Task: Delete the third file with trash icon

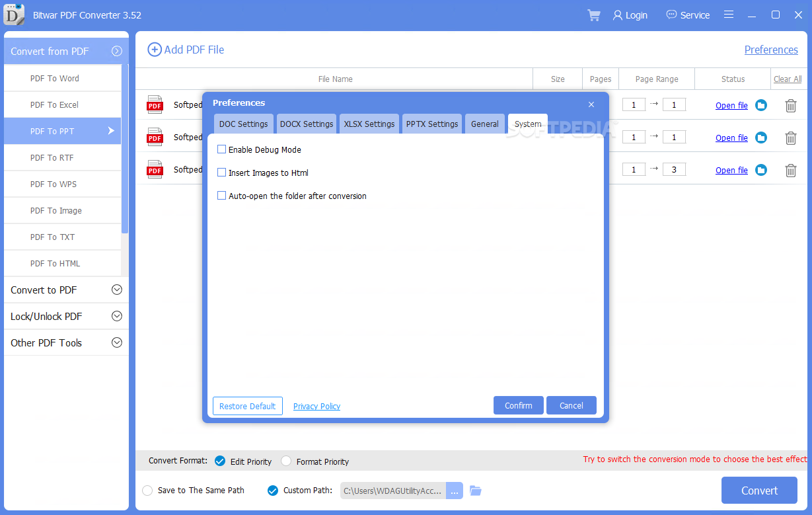Action: coord(790,170)
